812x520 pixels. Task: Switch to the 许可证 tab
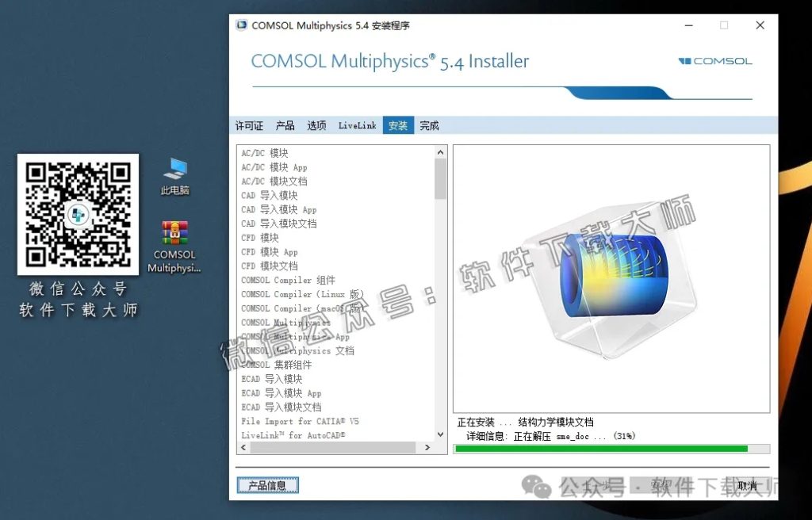pyautogui.click(x=249, y=125)
